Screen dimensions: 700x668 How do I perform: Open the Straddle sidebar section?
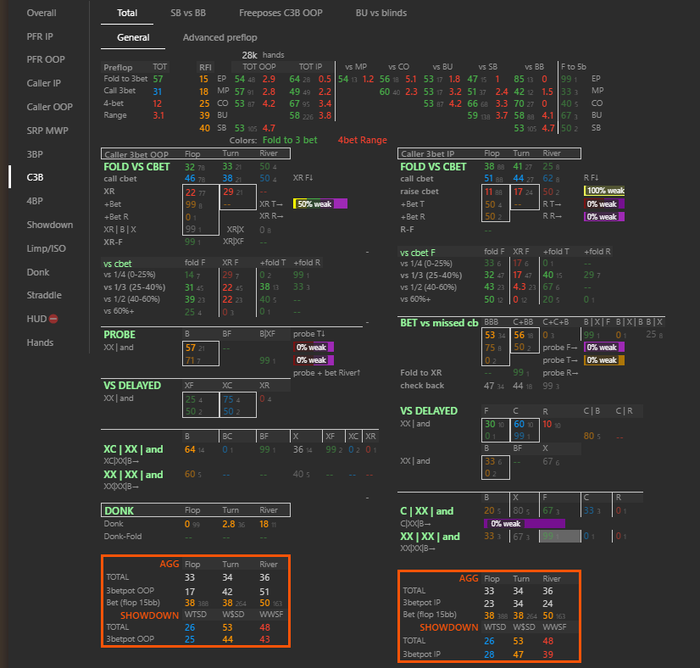click(x=44, y=295)
